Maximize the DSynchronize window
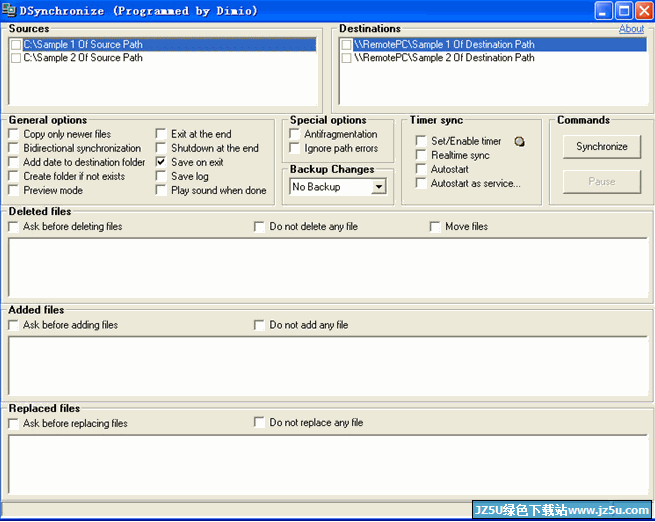The width and height of the screenshot is (655, 522). coord(624,10)
